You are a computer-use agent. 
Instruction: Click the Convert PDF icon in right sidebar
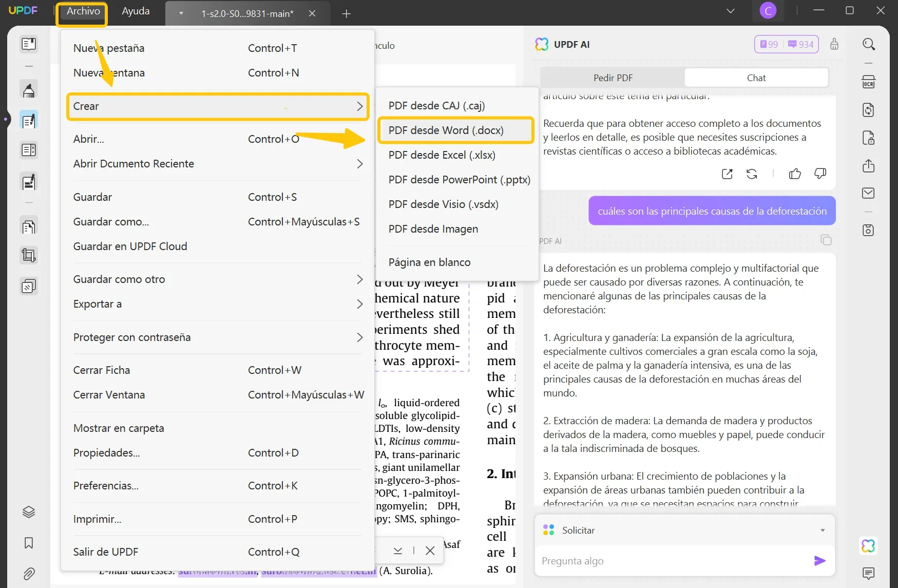click(869, 110)
